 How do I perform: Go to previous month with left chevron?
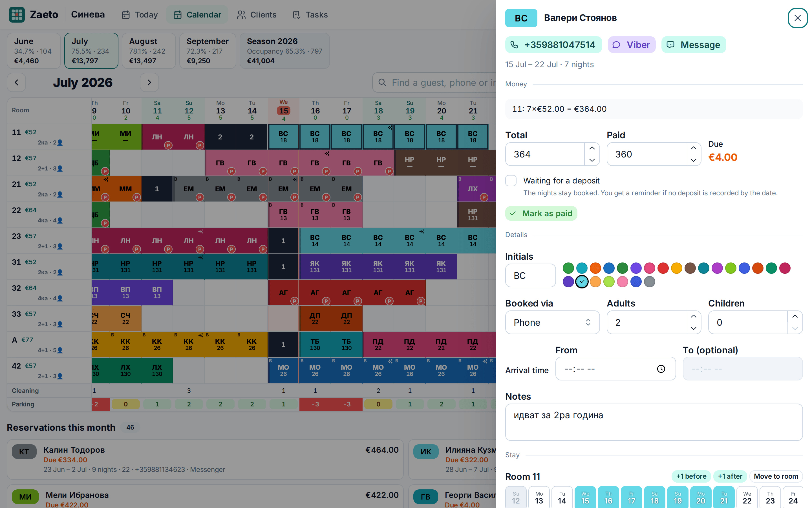[x=16, y=82]
